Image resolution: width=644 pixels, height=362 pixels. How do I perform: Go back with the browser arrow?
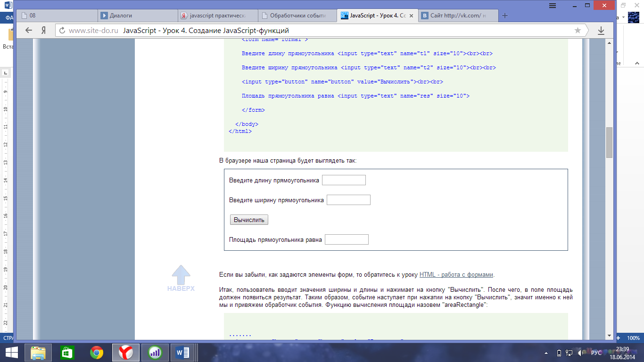[x=29, y=30]
